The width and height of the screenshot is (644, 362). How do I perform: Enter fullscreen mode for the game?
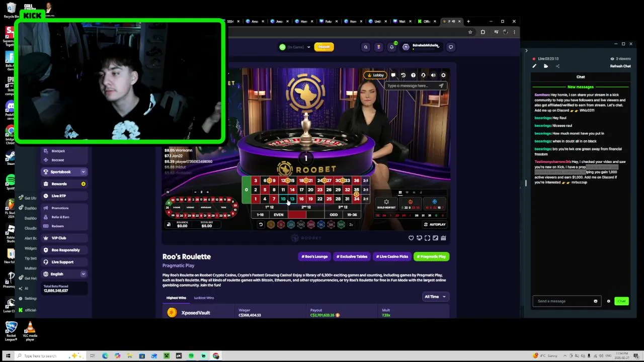tap(427, 238)
